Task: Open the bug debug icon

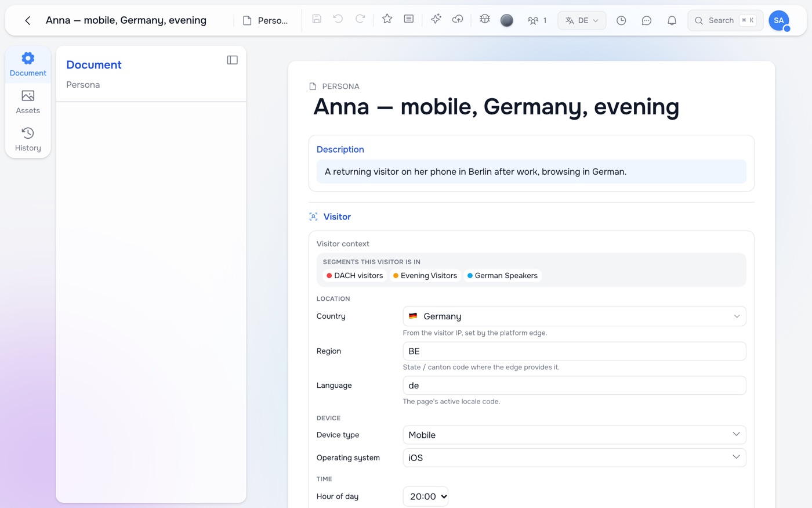Action: coord(485,19)
